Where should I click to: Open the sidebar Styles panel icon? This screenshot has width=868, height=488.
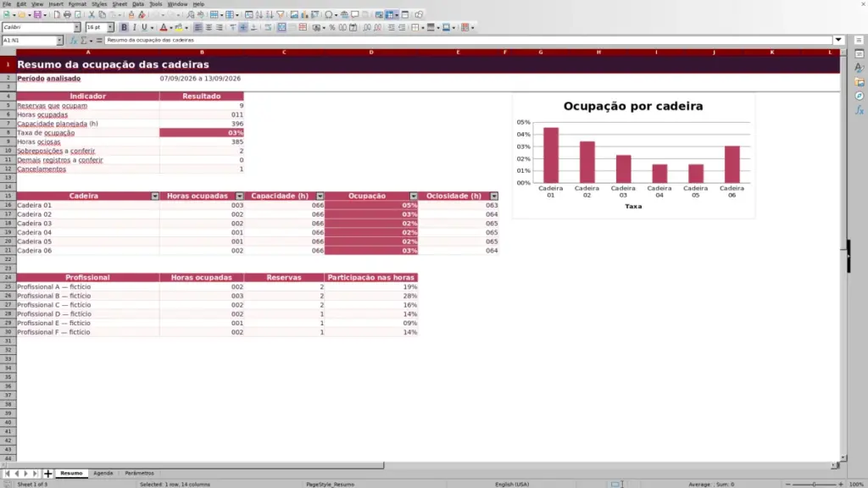[x=860, y=68]
